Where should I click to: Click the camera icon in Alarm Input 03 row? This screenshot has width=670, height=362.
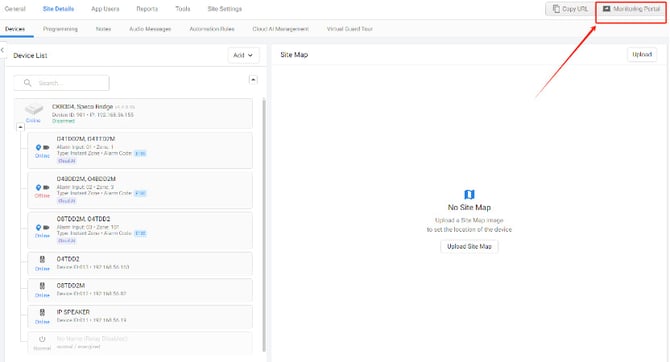pyautogui.click(x=46, y=228)
